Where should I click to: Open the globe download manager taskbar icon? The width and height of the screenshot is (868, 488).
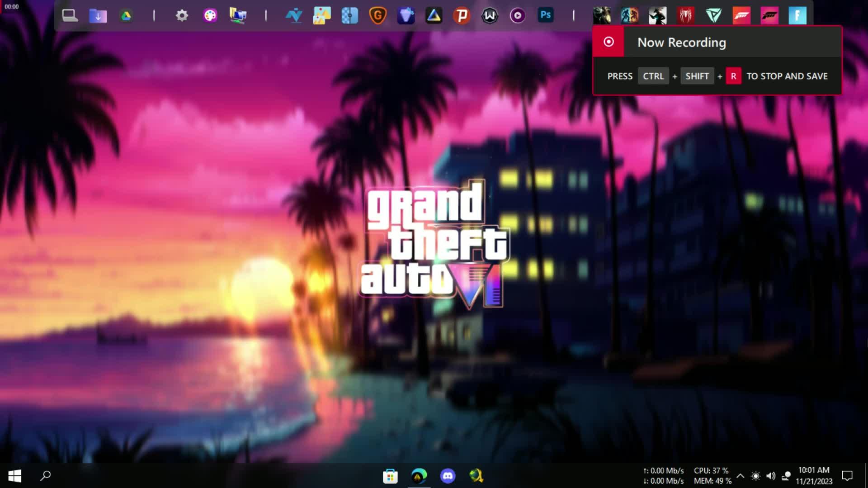(x=476, y=476)
